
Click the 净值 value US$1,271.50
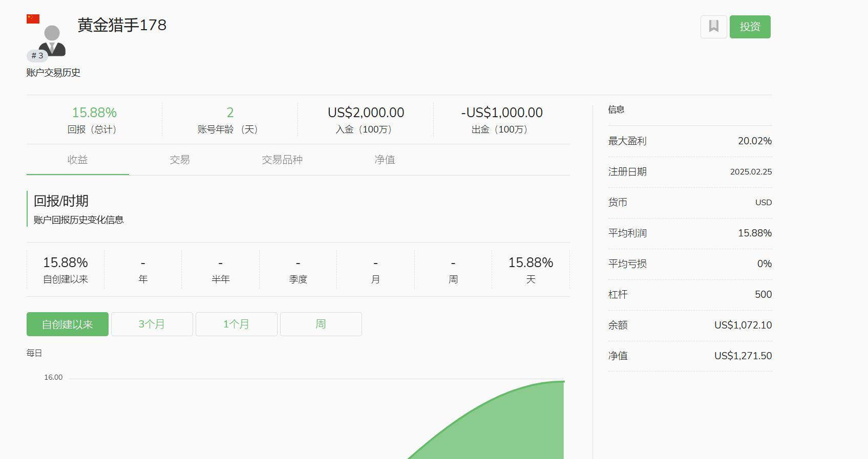pos(743,356)
